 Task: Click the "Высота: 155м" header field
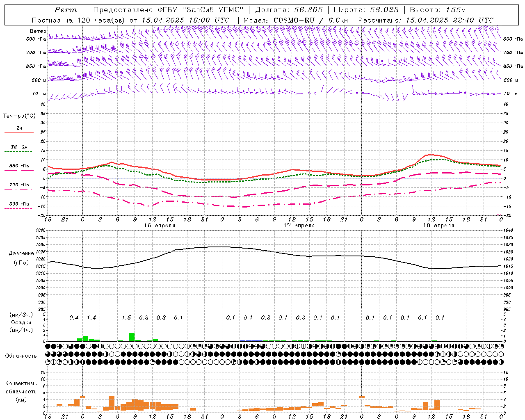[x=438, y=10]
